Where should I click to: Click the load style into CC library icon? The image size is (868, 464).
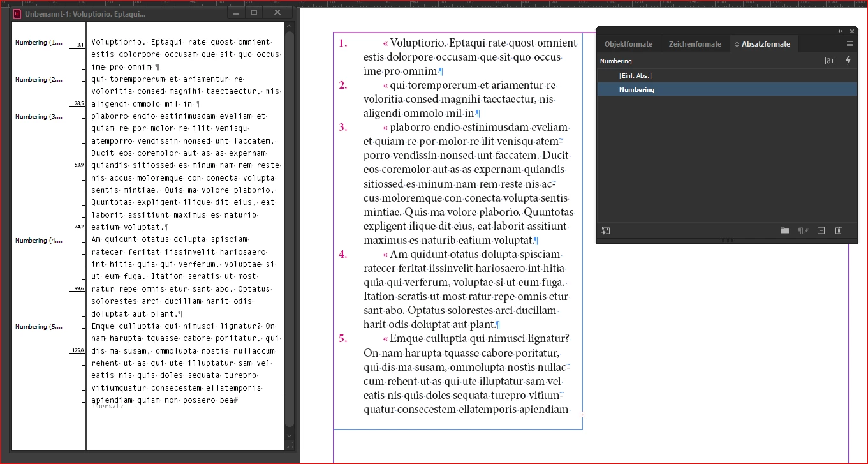pos(606,230)
